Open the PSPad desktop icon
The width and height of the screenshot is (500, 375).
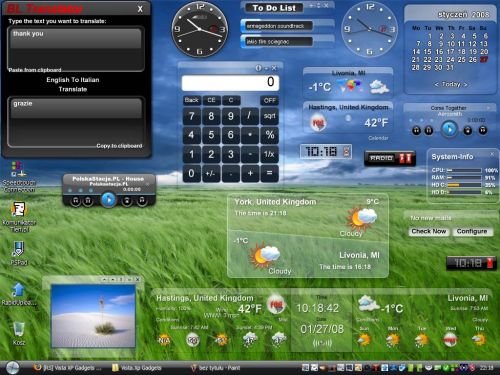(x=19, y=253)
